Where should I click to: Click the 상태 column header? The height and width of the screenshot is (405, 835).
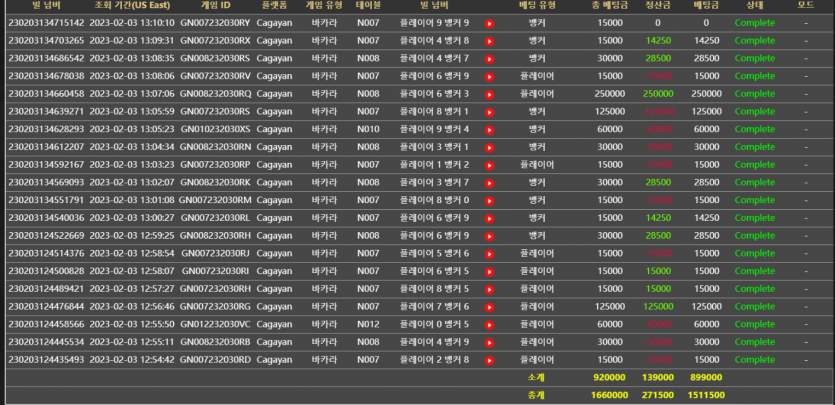pyautogui.click(x=755, y=5)
